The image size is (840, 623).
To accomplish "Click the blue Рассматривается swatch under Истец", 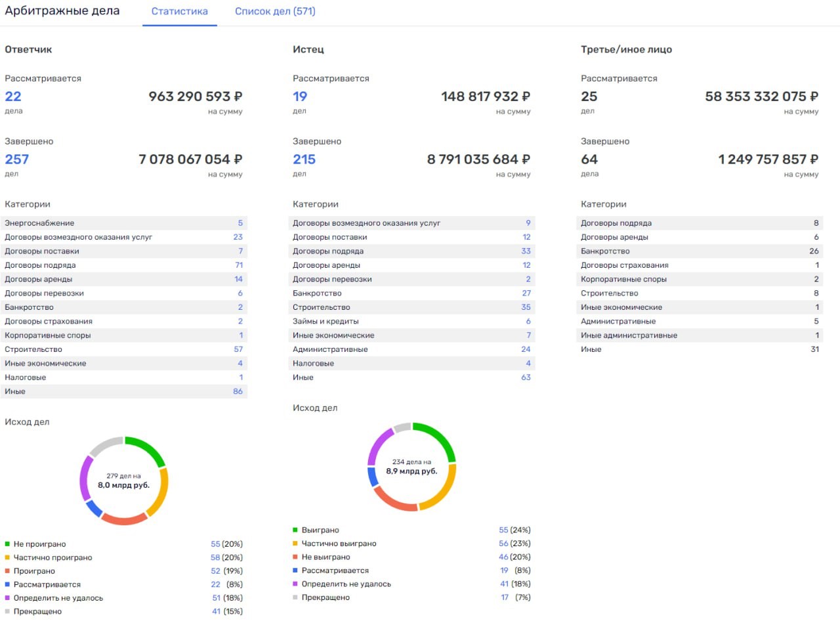I will 295,570.
